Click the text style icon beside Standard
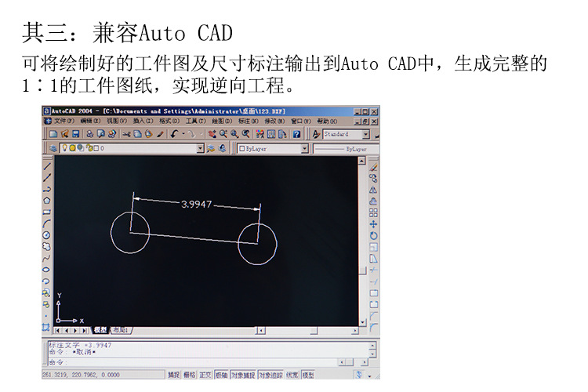Screen dimensions: 588x392 click(316, 134)
